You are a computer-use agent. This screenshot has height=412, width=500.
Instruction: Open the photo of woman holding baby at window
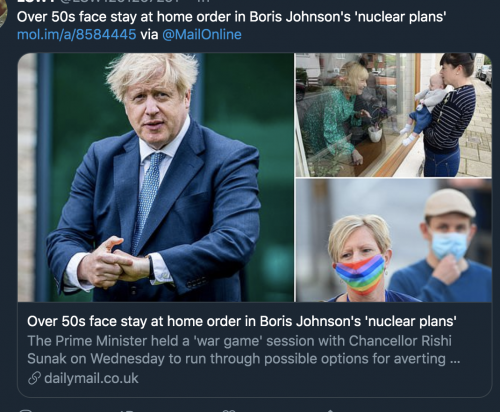coord(394,115)
